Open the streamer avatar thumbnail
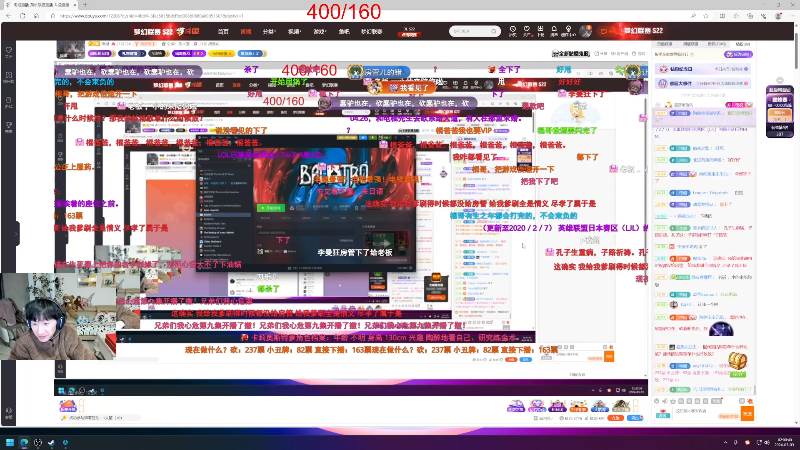Image resolution: width=800 pixels, height=450 pixels. (x=70, y=49)
